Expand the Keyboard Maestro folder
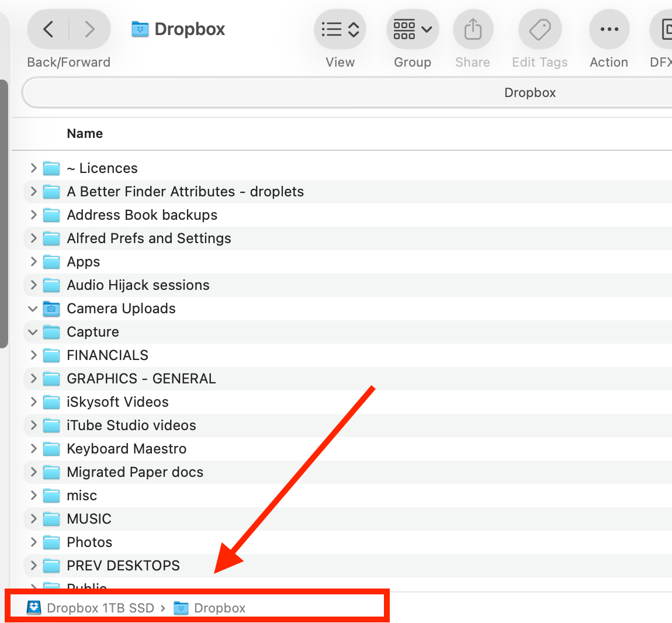 point(33,448)
